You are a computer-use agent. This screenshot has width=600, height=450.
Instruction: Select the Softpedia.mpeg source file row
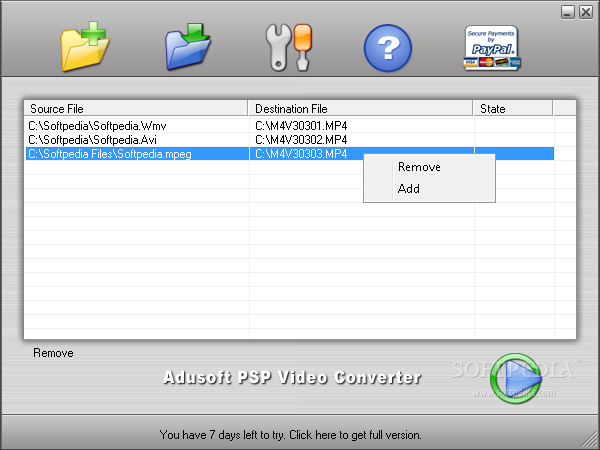coord(110,154)
